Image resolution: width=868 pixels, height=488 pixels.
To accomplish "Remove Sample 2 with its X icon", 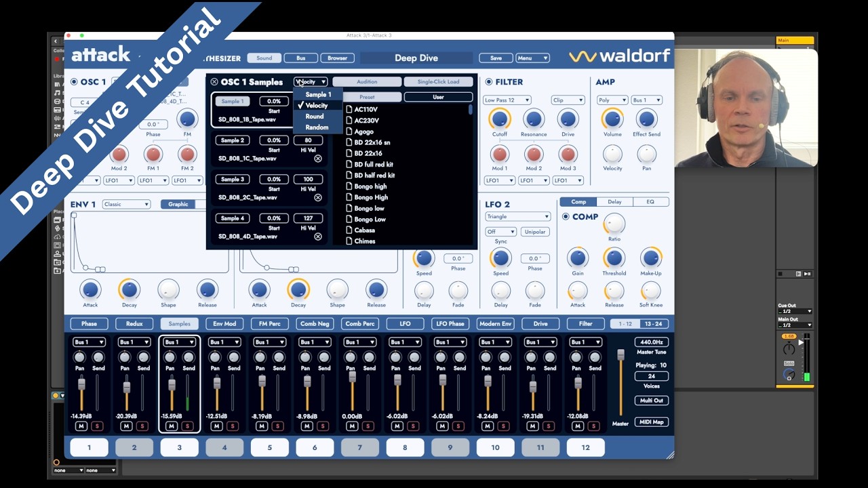I will tap(318, 159).
